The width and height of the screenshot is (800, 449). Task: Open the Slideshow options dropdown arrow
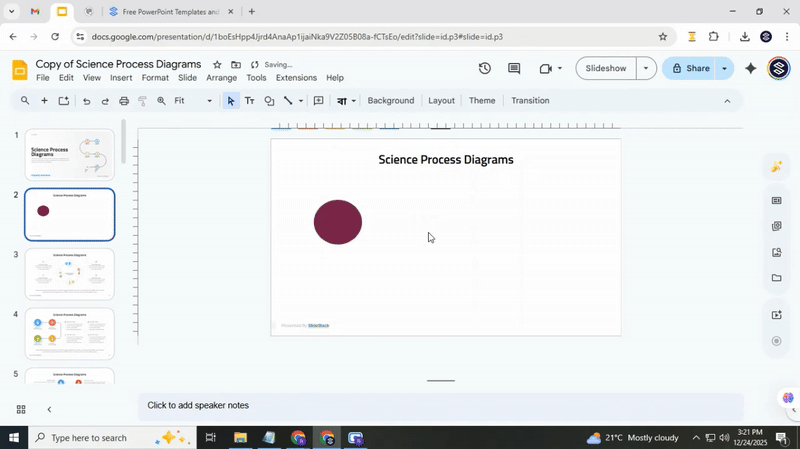[x=646, y=69]
